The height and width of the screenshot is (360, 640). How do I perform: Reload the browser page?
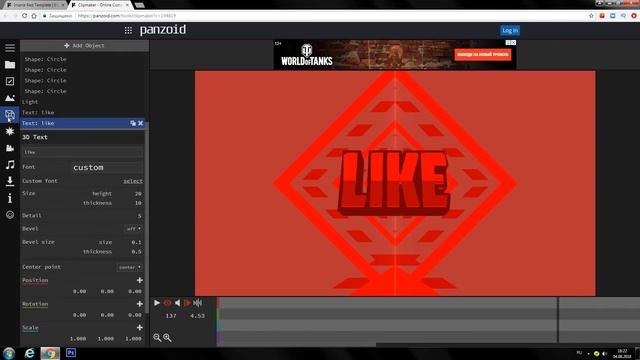[24, 16]
